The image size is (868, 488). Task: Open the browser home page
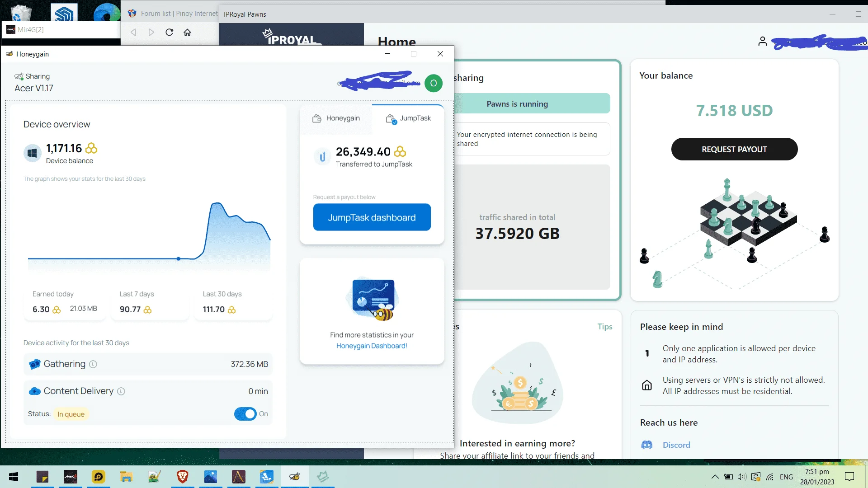(x=188, y=33)
